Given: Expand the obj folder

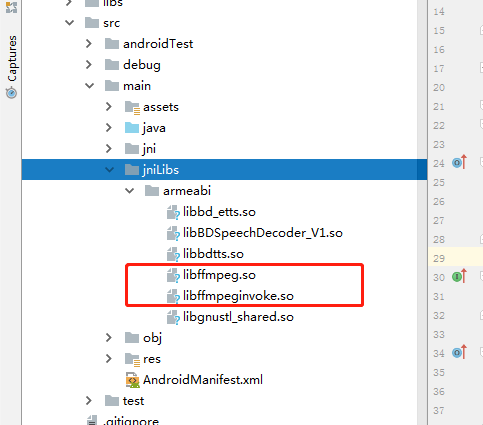Looking at the screenshot, I should click(x=109, y=338).
